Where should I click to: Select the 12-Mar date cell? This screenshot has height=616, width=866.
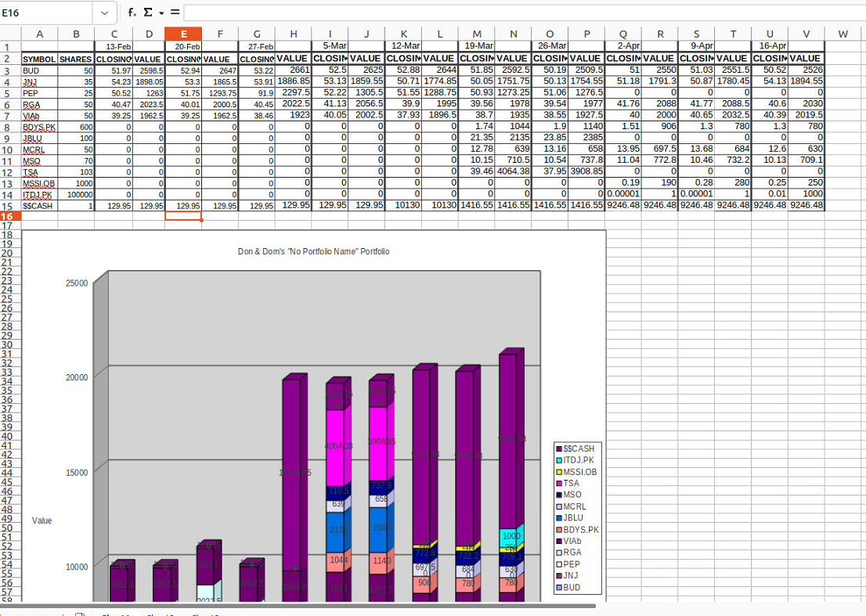pyautogui.click(x=403, y=46)
